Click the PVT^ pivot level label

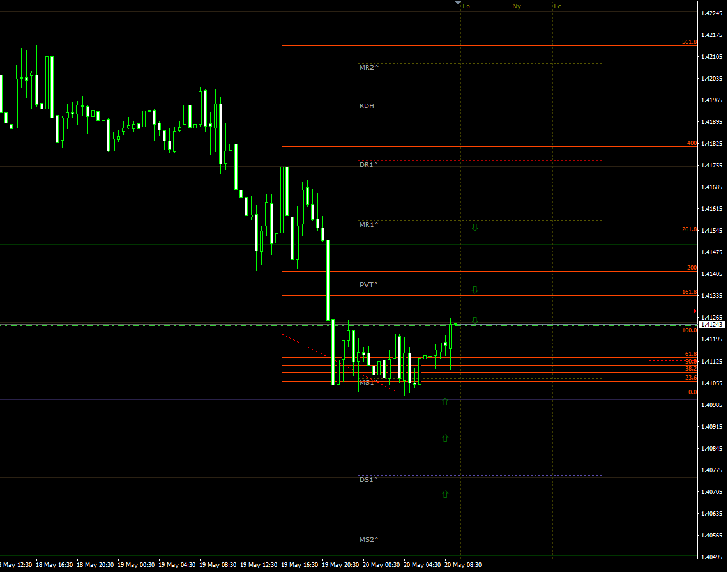368,284
